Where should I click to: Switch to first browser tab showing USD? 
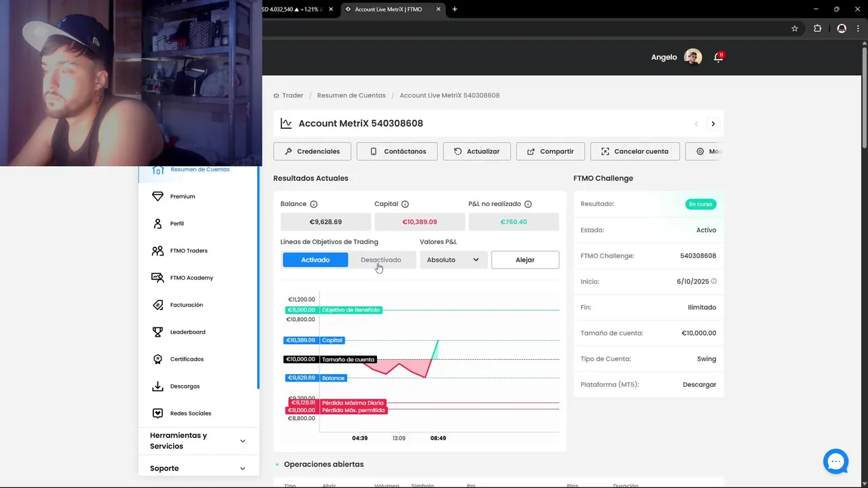coord(293,9)
